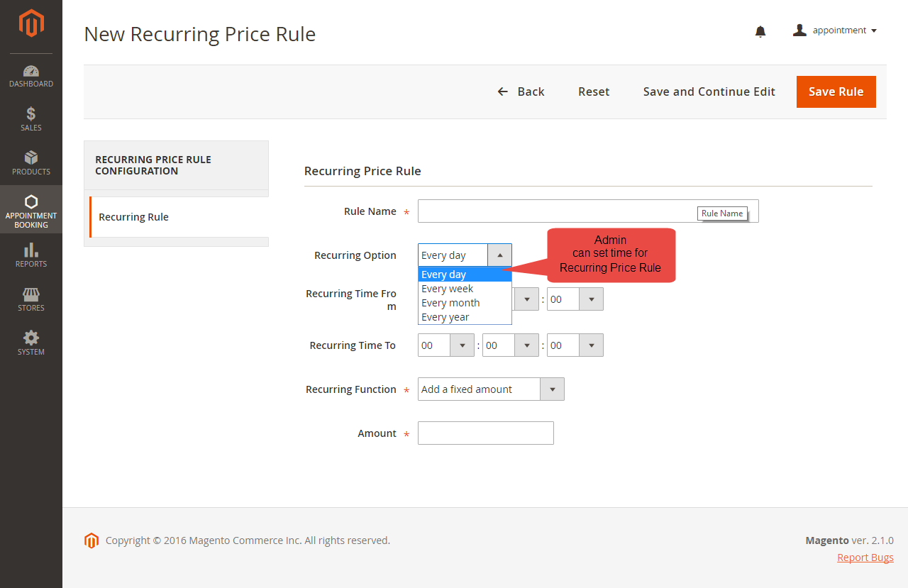Choose 'Every year' recurring option
The width and height of the screenshot is (908, 588).
point(445,317)
